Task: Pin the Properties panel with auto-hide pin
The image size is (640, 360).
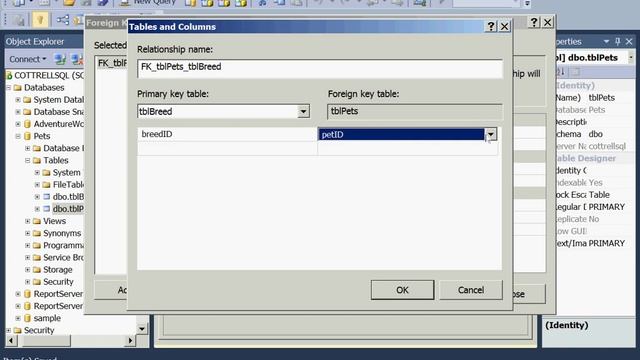Action: (x=618, y=41)
